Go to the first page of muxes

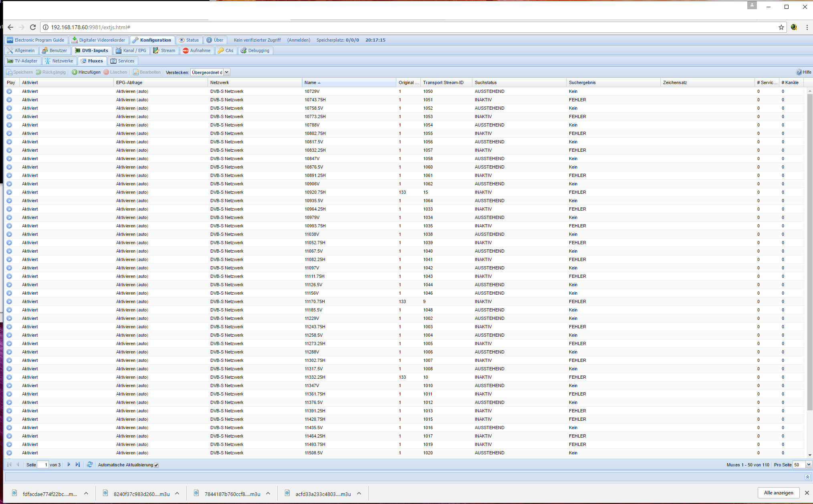click(9, 464)
